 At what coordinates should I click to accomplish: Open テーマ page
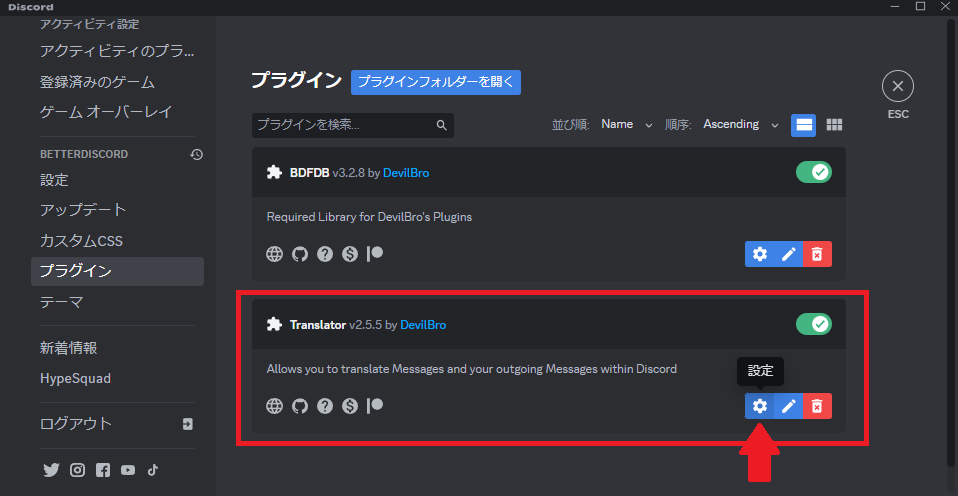pyautogui.click(x=117, y=302)
